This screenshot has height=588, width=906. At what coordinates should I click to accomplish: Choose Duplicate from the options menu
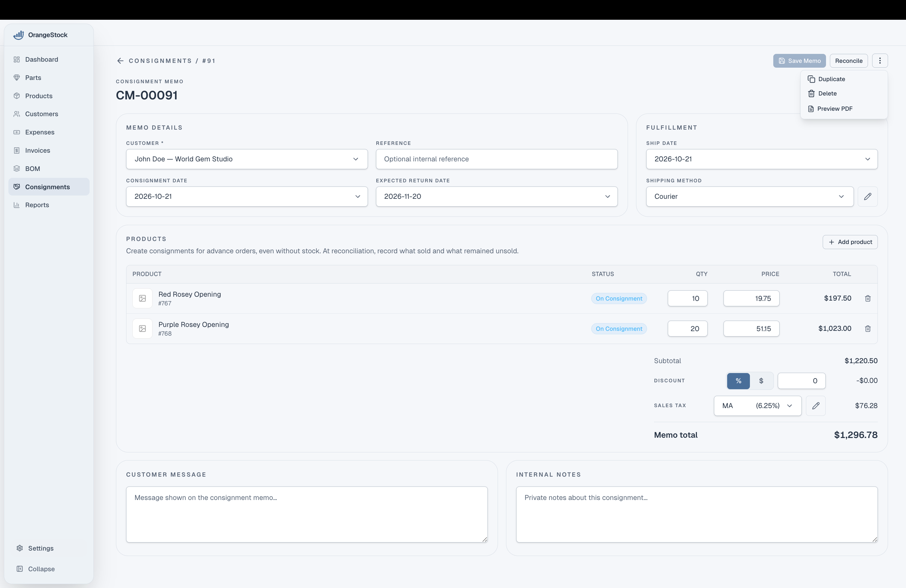click(844, 79)
